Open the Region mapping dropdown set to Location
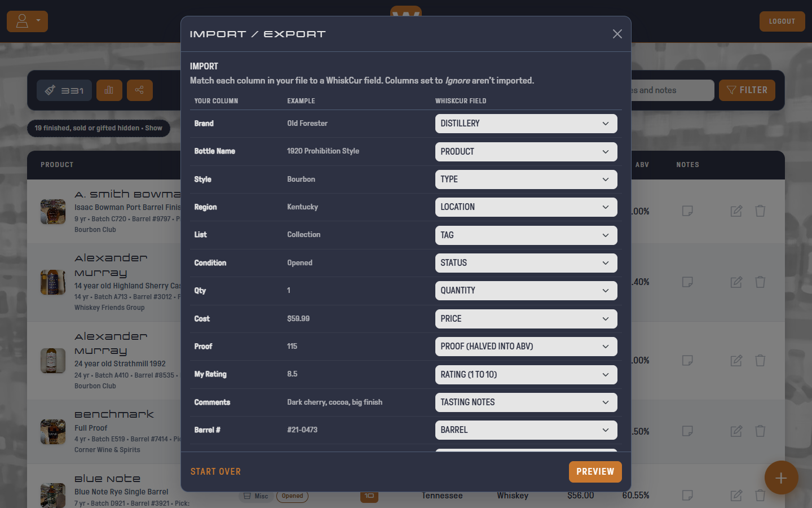Screen dimensions: 812x508 pyautogui.click(x=526, y=207)
